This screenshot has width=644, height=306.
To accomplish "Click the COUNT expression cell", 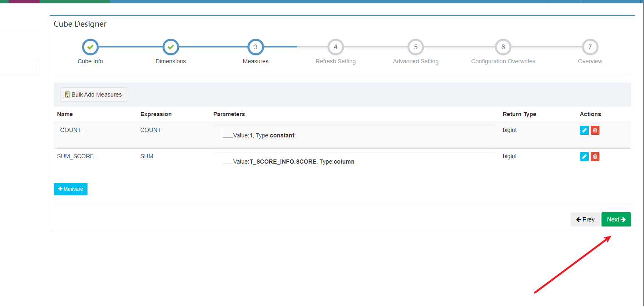I will coord(150,130).
